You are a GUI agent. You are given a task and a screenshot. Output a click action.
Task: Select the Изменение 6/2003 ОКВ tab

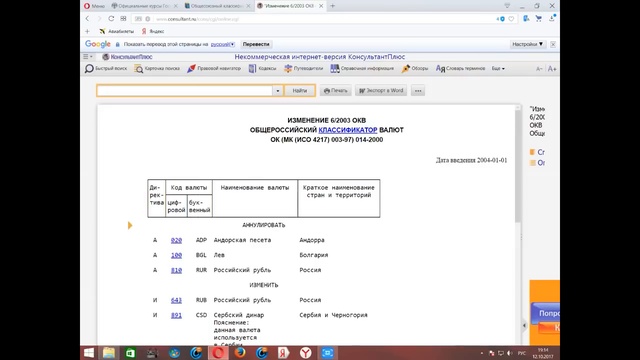pyautogui.click(x=289, y=6)
